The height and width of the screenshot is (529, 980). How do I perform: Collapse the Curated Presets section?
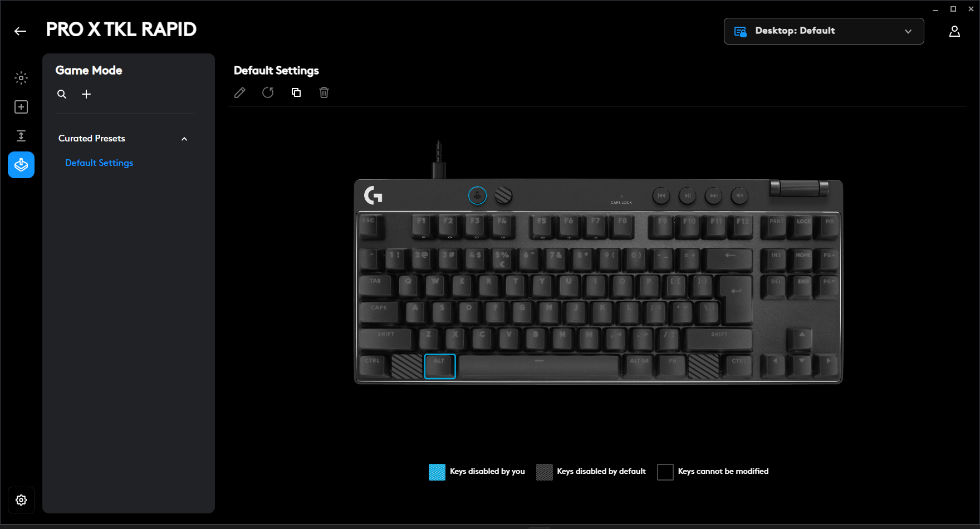pyautogui.click(x=184, y=139)
